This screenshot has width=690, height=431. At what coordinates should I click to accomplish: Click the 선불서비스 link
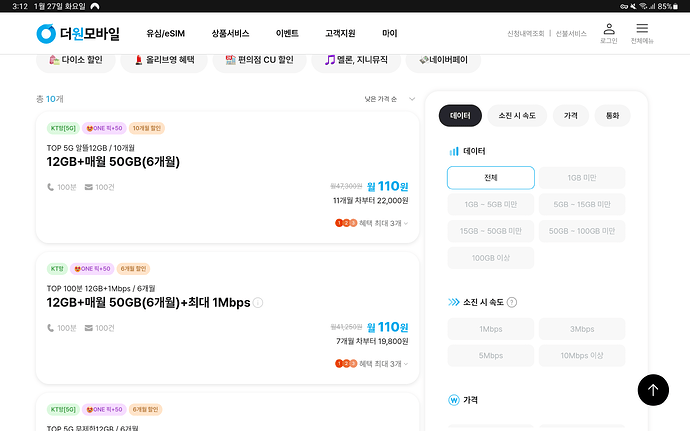click(571, 34)
